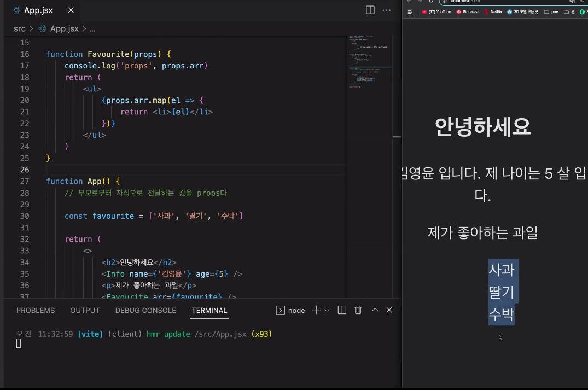Switch to the TERMINAL panel tab
This screenshot has height=390, width=588.
pyautogui.click(x=209, y=311)
